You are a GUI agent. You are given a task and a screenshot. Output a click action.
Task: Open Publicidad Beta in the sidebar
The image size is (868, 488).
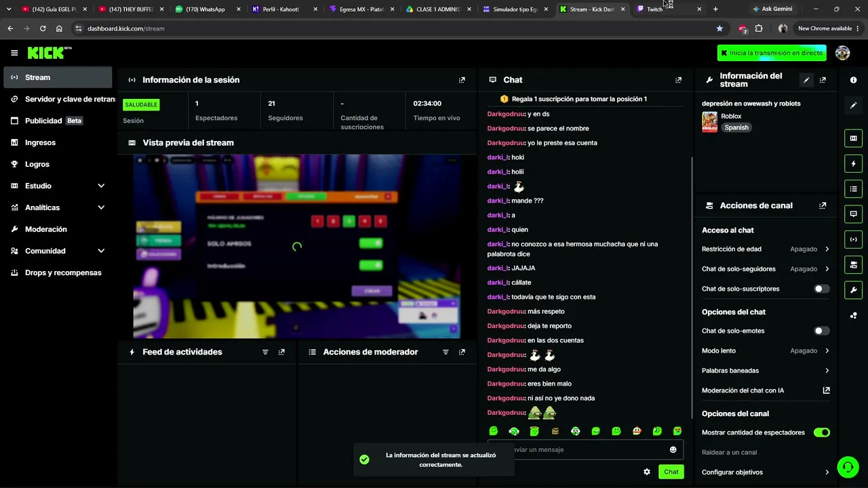[x=58, y=121]
